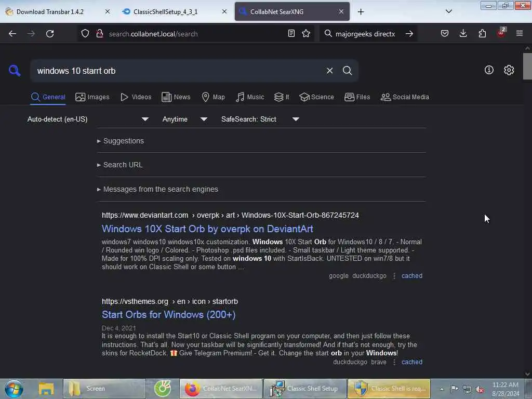Submit majorgeeks directx search arrow
This screenshot has width=532, height=399.
click(x=409, y=34)
